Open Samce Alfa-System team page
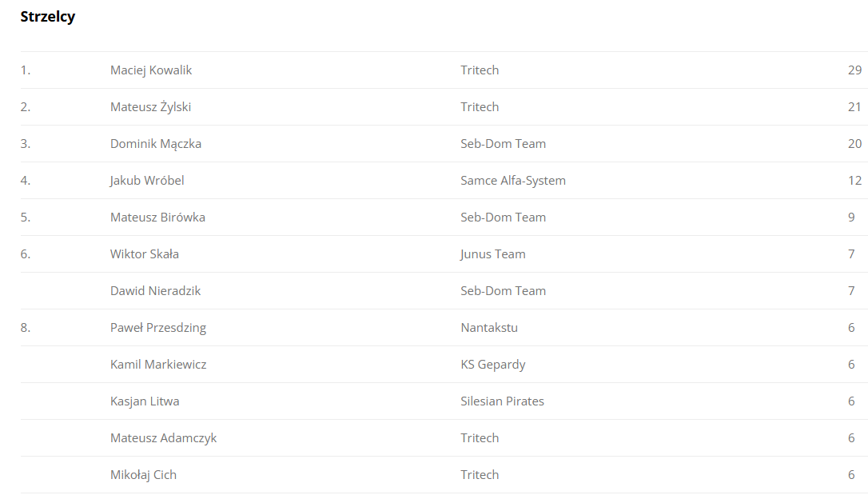Viewport: 868px width, 499px height. point(513,181)
